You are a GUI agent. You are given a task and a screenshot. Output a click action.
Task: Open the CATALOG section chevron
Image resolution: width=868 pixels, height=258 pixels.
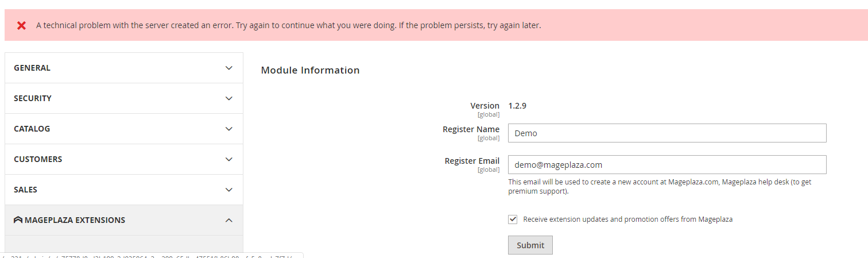pos(229,129)
